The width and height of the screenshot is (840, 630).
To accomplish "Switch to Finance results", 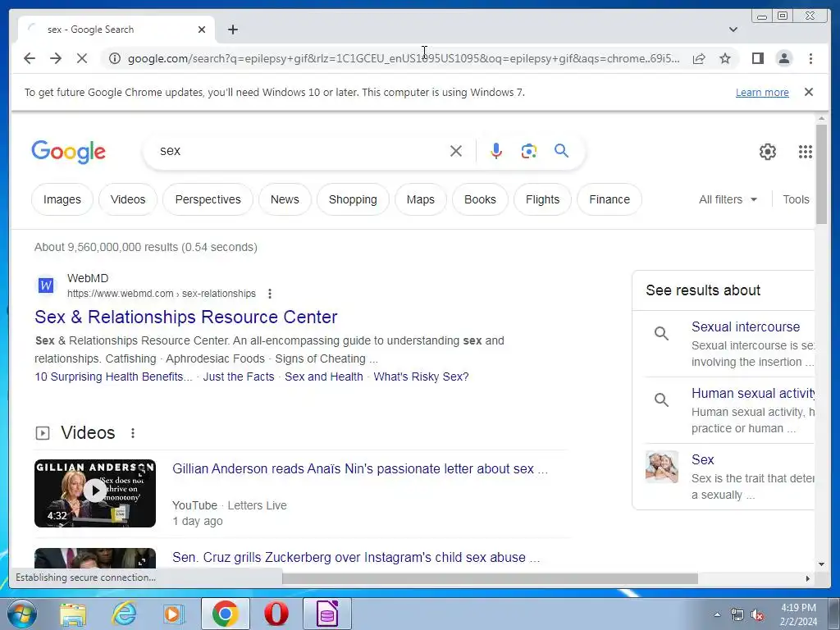I will click(609, 199).
